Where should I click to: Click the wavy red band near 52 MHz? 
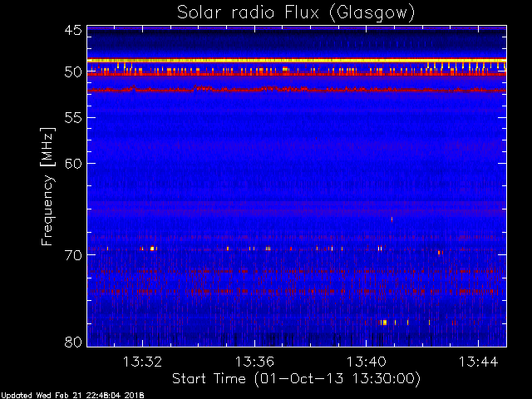tap(297, 89)
